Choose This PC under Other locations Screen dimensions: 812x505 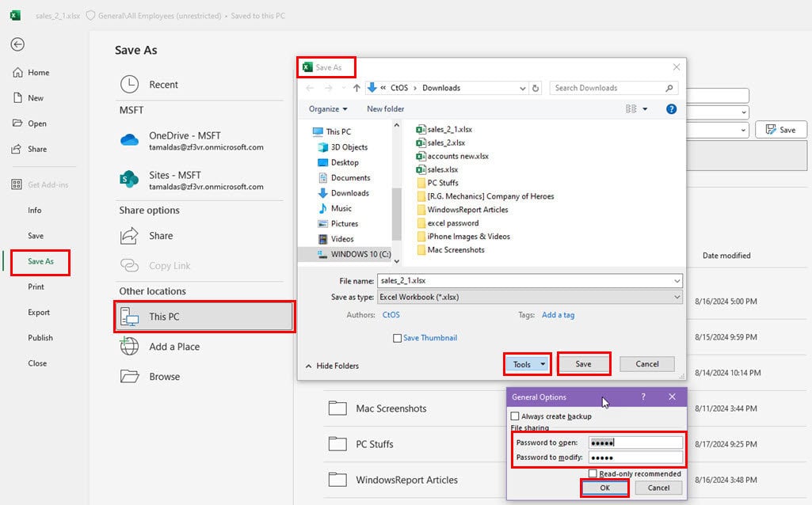pyautogui.click(x=204, y=317)
